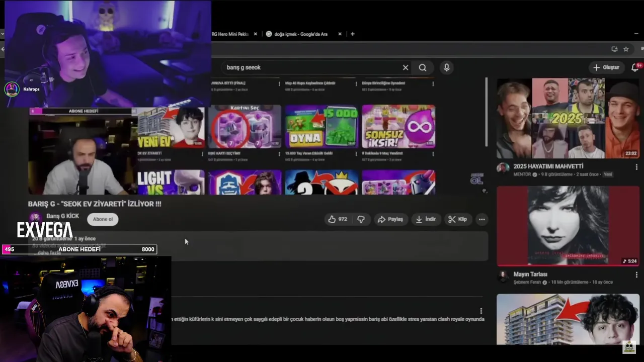
Task: Open the Mayın Tarlası thumbnail
Action: pyautogui.click(x=568, y=226)
